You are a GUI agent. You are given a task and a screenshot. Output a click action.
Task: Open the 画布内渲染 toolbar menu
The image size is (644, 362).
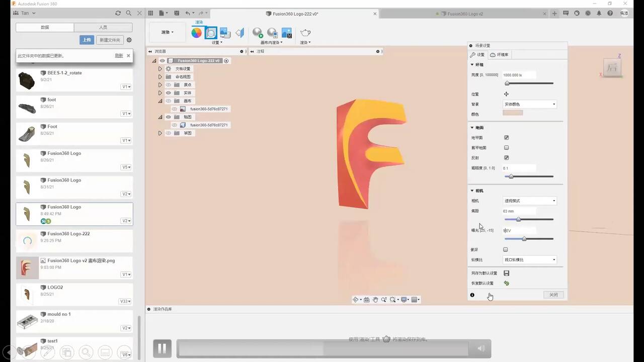pyautogui.click(x=272, y=42)
